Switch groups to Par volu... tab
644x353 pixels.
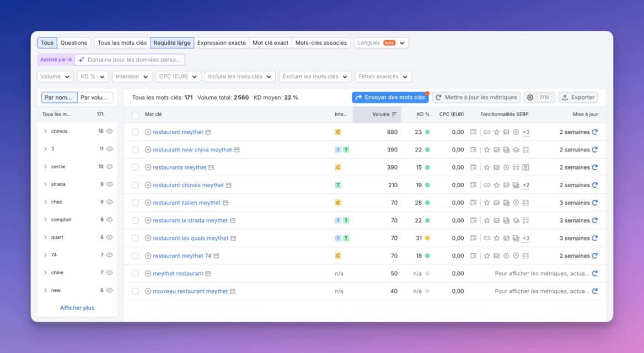pyautogui.click(x=94, y=97)
